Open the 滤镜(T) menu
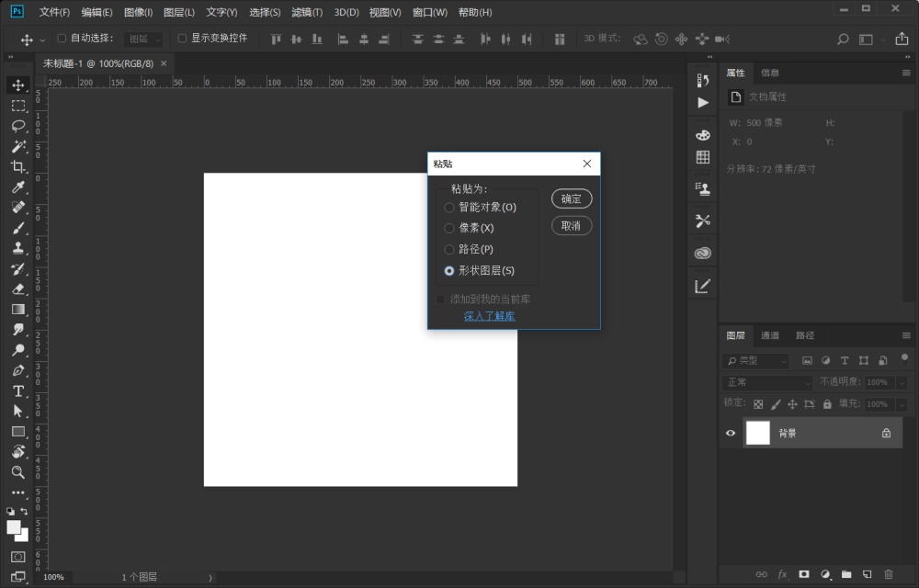The image size is (919, 588). tap(306, 12)
